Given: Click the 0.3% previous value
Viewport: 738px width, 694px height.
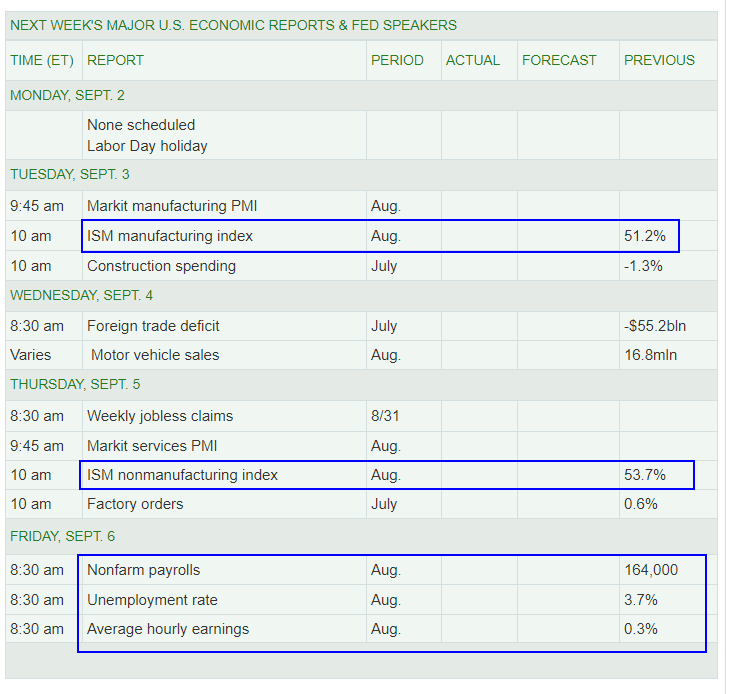Looking at the screenshot, I should [x=641, y=630].
